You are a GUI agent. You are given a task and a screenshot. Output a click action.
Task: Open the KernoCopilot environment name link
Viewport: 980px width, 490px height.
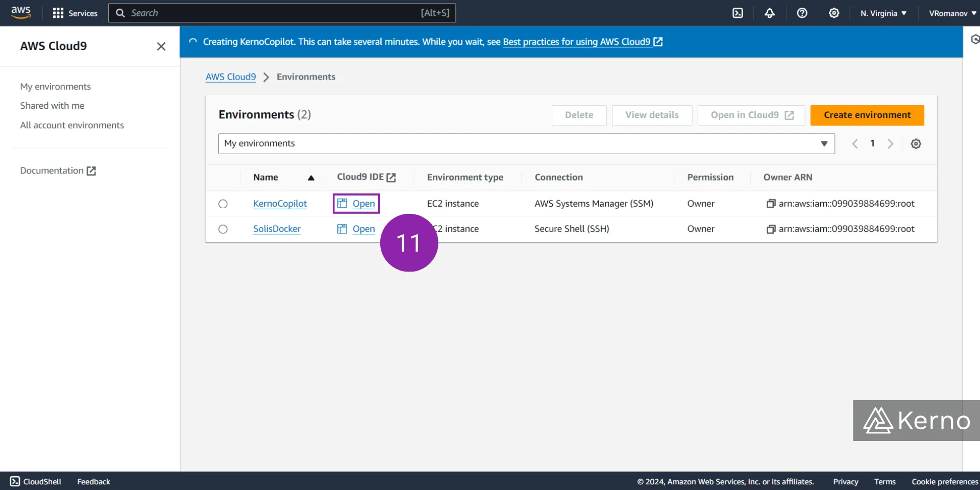coord(280,204)
